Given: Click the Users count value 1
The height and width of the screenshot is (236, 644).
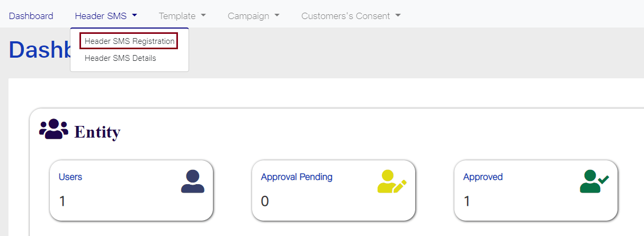Looking at the screenshot, I should pos(62,202).
